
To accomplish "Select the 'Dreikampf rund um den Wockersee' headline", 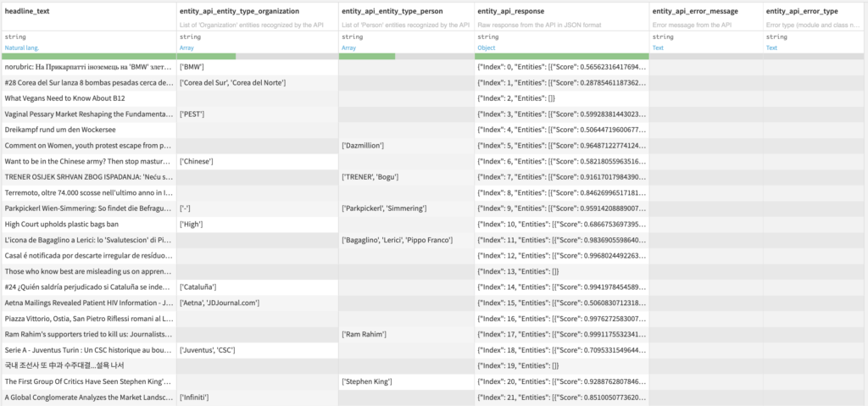I will 88,130.
